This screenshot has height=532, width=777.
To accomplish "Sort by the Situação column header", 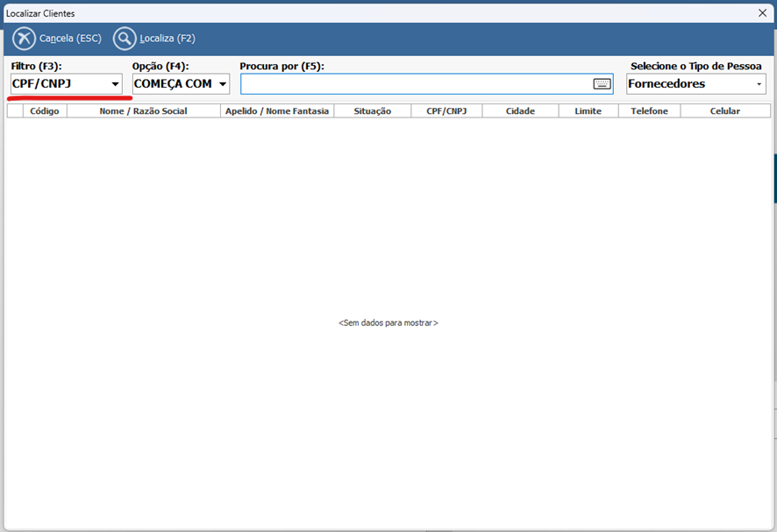I will (x=373, y=111).
